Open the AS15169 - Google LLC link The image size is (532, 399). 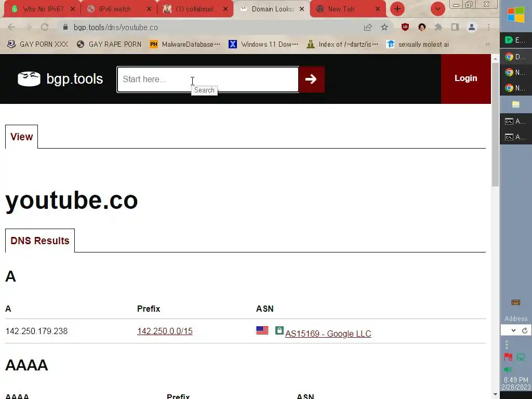click(328, 334)
